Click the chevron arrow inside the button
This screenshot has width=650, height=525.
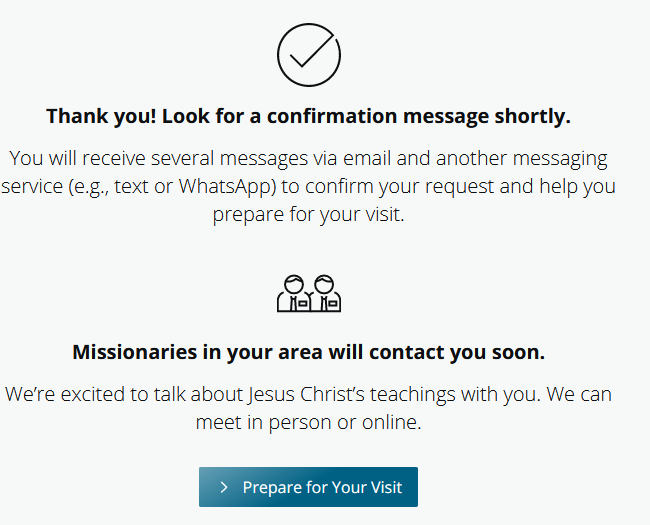tap(224, 488)
